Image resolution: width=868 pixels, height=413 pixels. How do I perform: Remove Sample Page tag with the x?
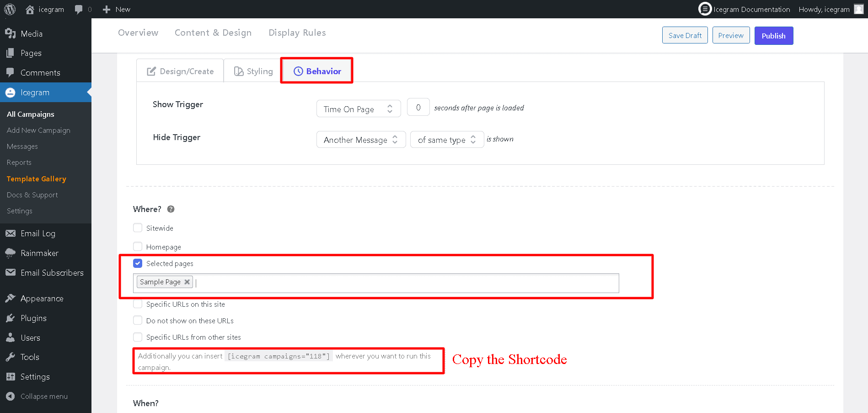click(187, 282)
